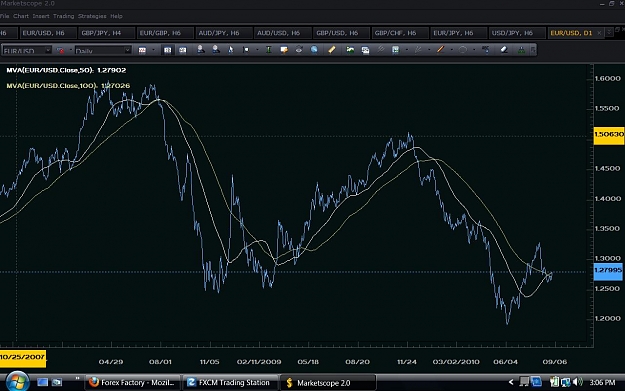The image size is (625, 391).
Task: Expand arrow next to green-blue indicator icon
Action: tap(407, 50)
